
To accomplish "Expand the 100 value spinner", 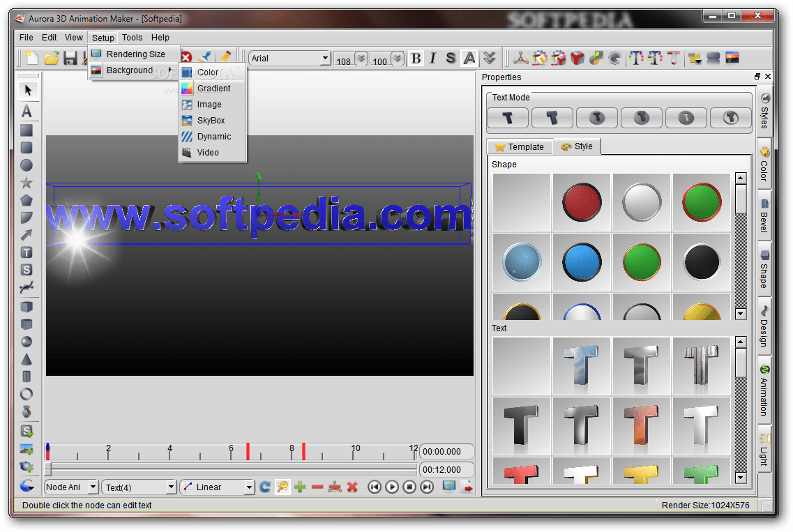I will 398,59.
